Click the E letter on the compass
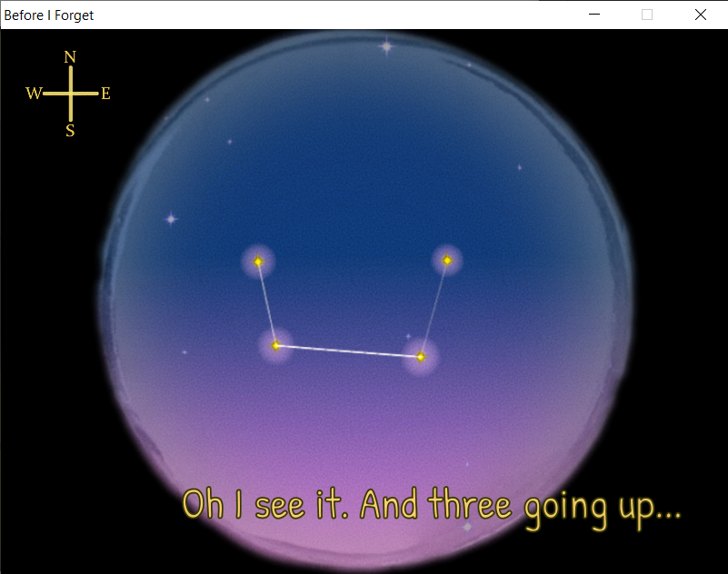The width and height of the screenshot is (728, 574). coord(105,94)
